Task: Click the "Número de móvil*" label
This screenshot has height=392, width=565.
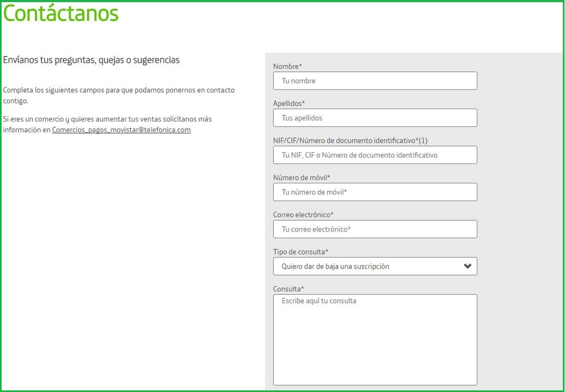Action: coord(301,178)
